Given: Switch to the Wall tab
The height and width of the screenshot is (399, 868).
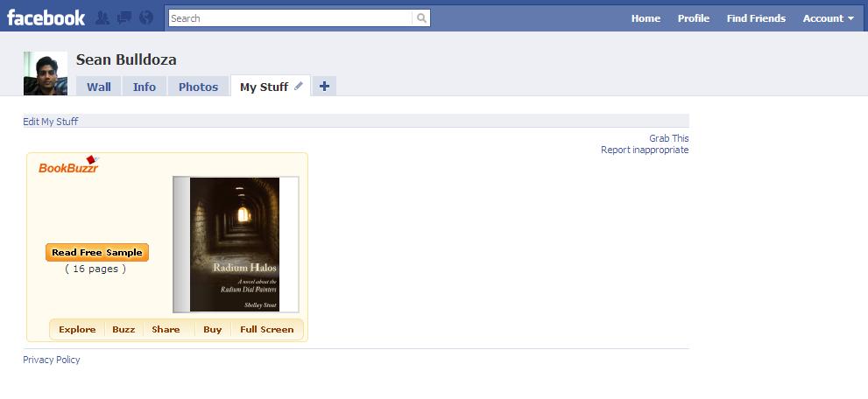Looking at the screenshot, I should click(98, 87).
